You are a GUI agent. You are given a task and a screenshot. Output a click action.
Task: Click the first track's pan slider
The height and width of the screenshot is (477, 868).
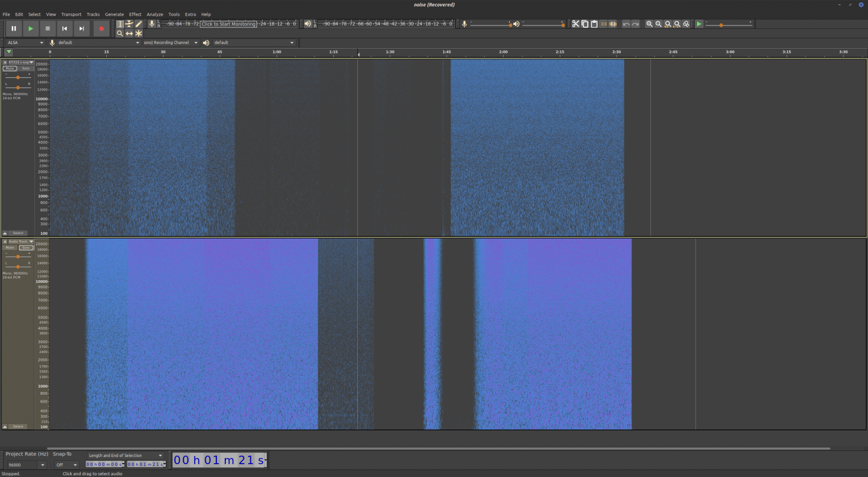(x=18, y=87)
